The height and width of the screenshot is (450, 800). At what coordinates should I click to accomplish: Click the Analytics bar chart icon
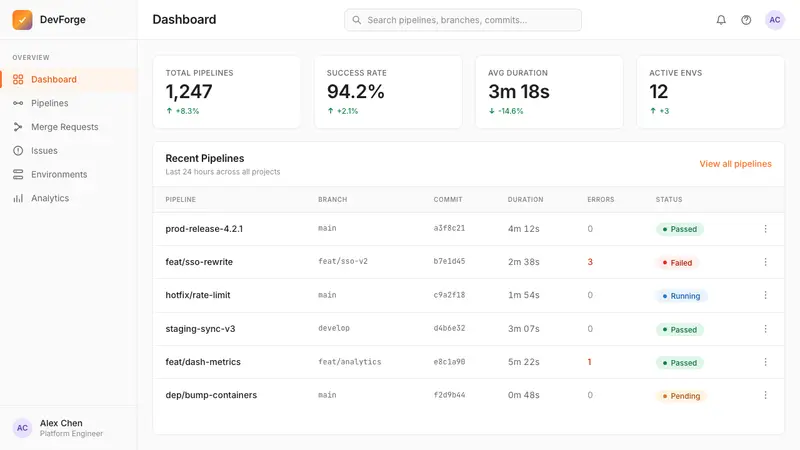pyautogui.click(x=18, y=198)
